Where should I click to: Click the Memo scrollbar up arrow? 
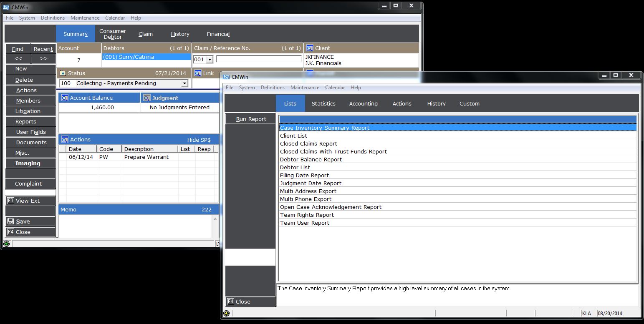click(215, 219)
